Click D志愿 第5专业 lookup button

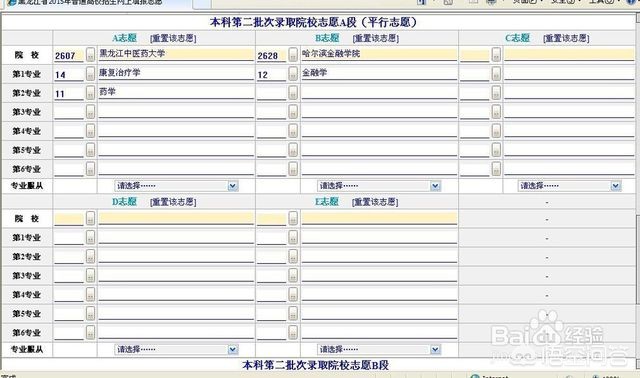tap(90, 313)
